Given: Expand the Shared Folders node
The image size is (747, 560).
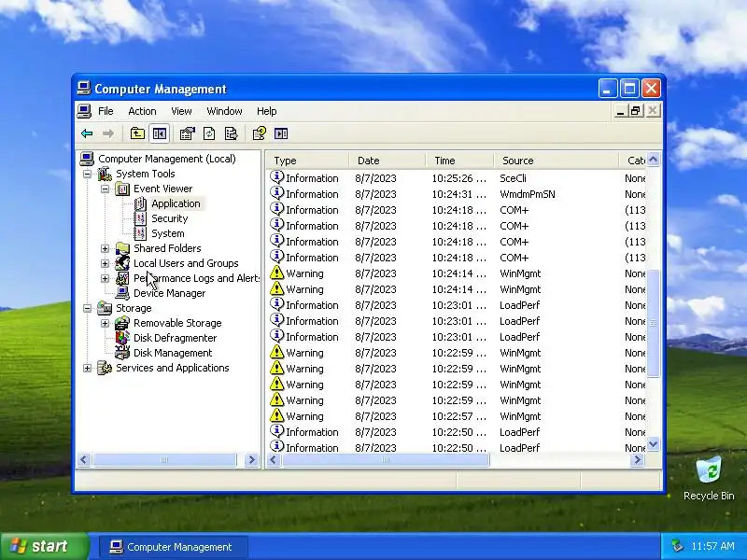Looking at the screenshot, I should coord(105,248).
